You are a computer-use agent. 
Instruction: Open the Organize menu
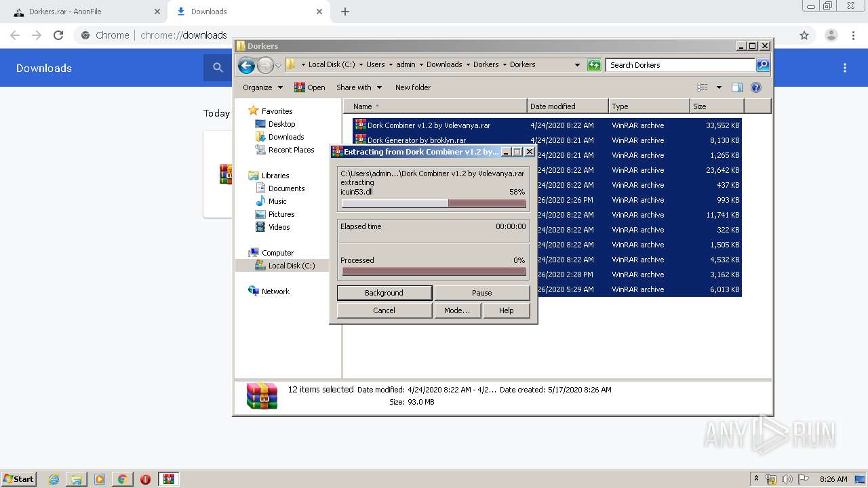coord(262,87)
